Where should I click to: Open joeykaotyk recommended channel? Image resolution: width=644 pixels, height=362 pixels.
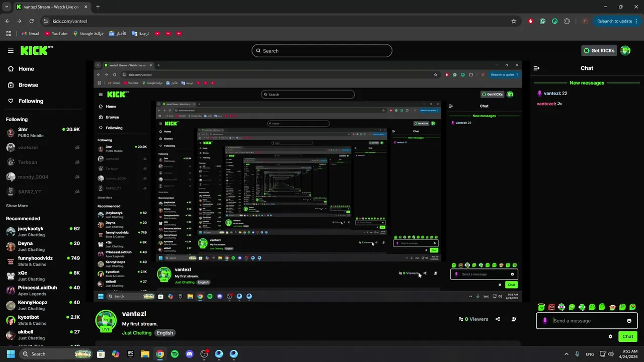tap(43, 232)
